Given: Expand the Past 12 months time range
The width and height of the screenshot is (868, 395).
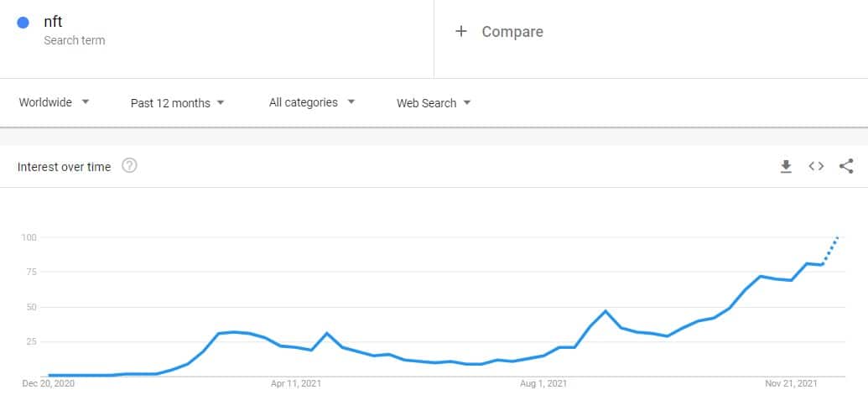Looking at the screenshot, I should point(178,103).
